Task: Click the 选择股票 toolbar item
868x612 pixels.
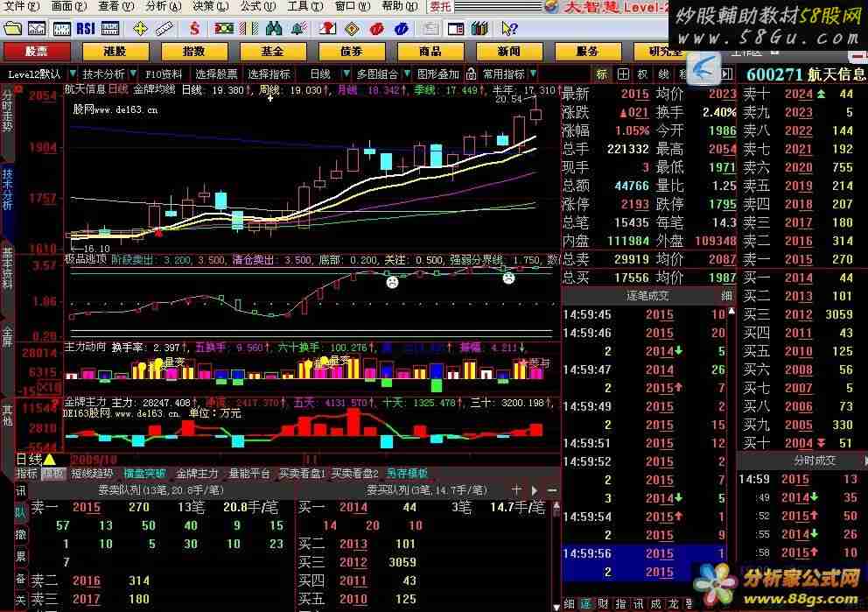Action: click(x=216, y=74)
